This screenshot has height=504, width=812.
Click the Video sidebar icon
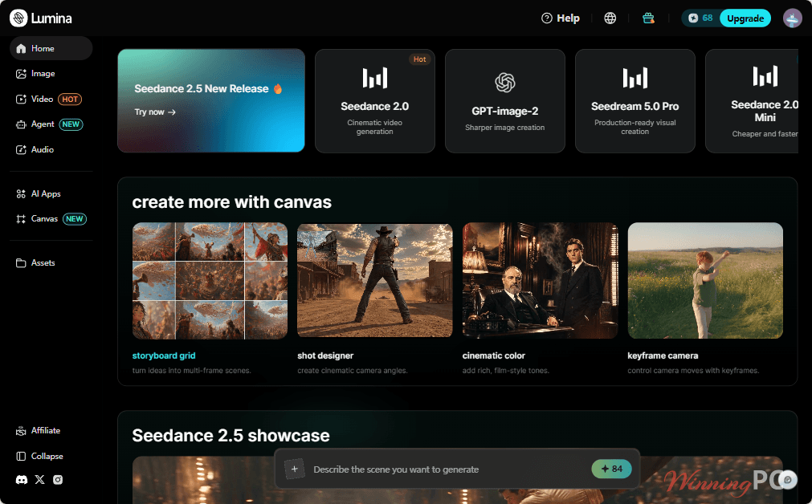coord(21,99)
